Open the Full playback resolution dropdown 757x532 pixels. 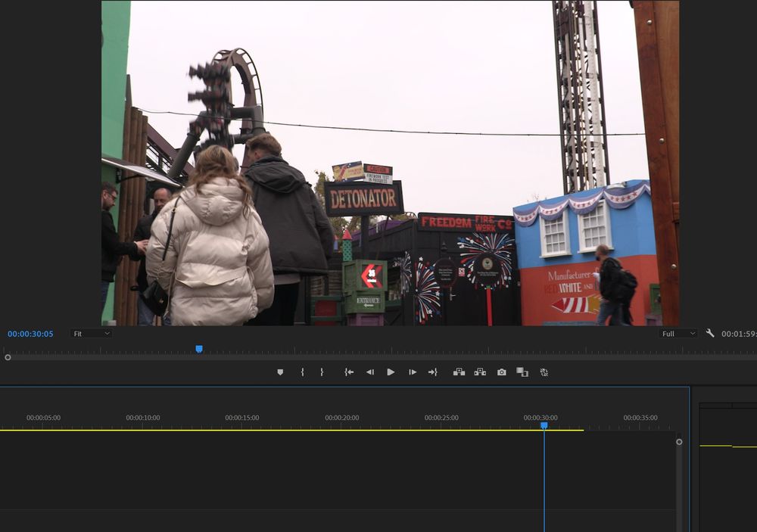pyautogui.click(x=678, y=333)
